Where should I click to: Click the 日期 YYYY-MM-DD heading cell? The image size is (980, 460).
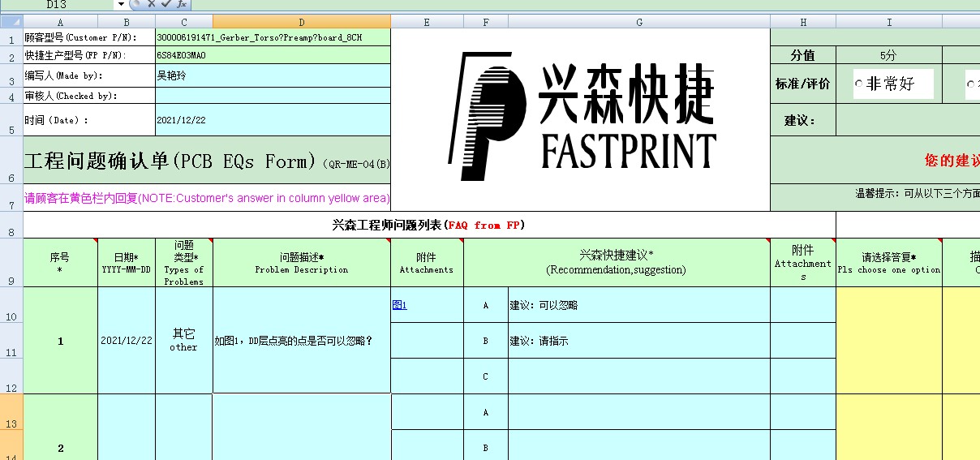point(126,263)
